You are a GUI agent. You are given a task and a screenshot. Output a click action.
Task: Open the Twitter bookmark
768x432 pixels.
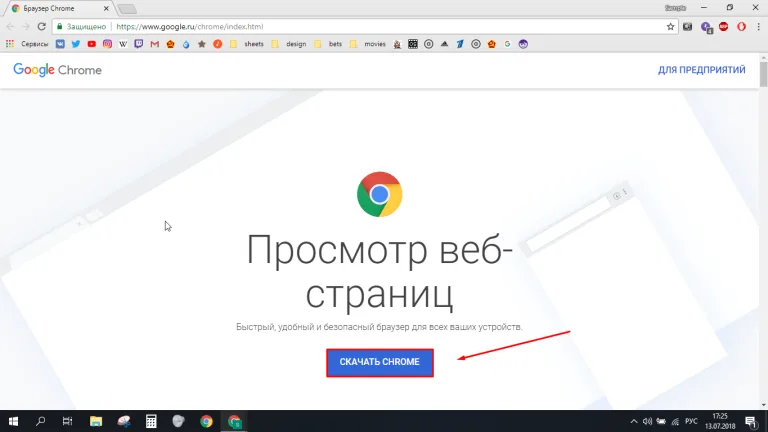tap(76, 44)
